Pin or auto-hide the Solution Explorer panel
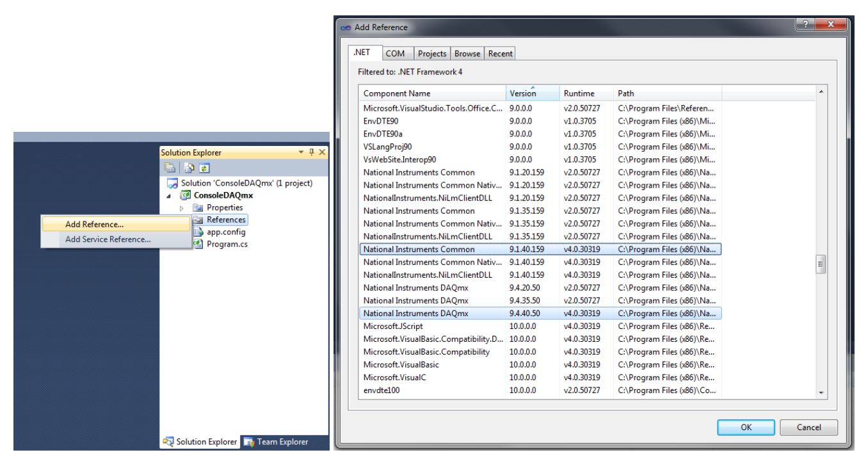868x457 pixels. point(312,152)
